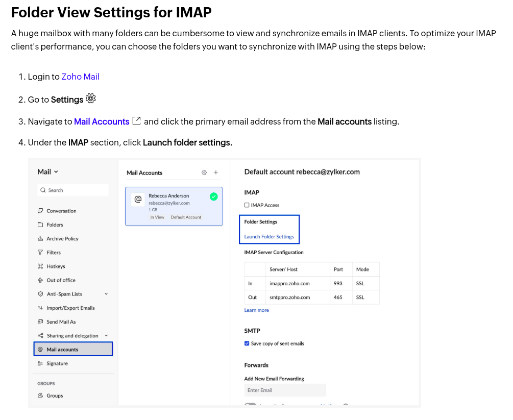Open Send Mail As settings
This screenshot has width=513, height=420.
point(61,322)
